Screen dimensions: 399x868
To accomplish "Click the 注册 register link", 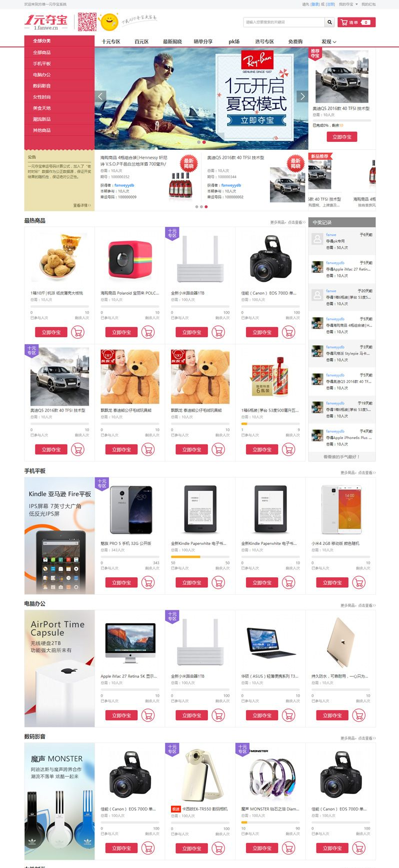I will click(330, 4).
